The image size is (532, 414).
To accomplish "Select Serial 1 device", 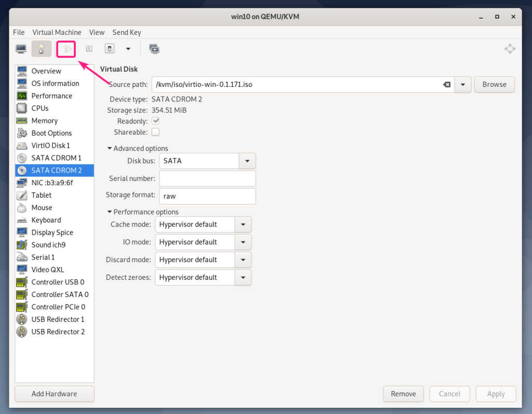I will click(54, 257).
